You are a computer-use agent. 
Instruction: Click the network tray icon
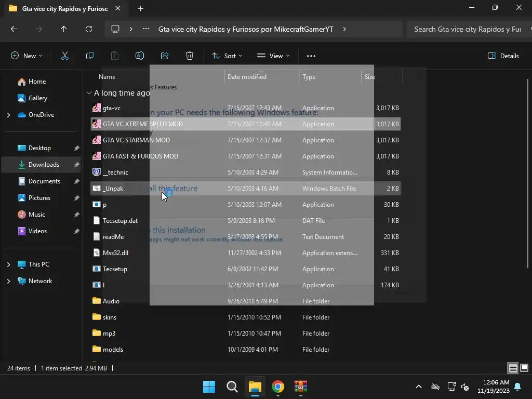[451, 387]
